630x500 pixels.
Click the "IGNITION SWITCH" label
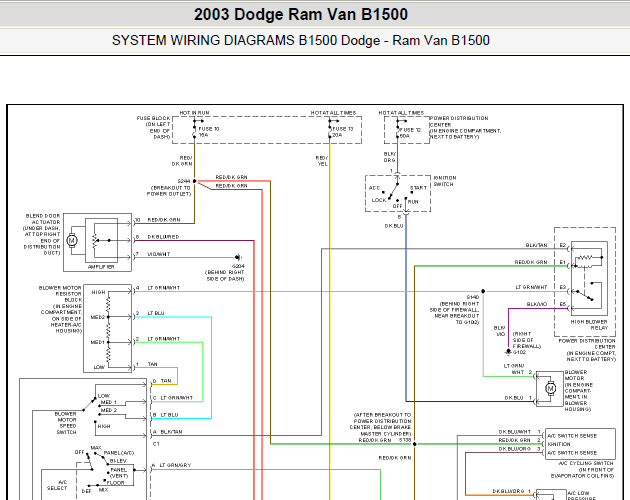pyautogui.click(x=445, y=181)
